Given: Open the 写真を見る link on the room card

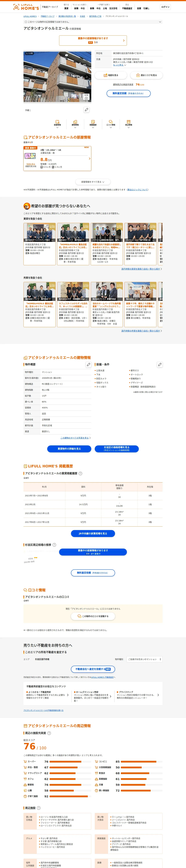Looking at the screenshot, I should pyautogui.click(x=31, y=164).
